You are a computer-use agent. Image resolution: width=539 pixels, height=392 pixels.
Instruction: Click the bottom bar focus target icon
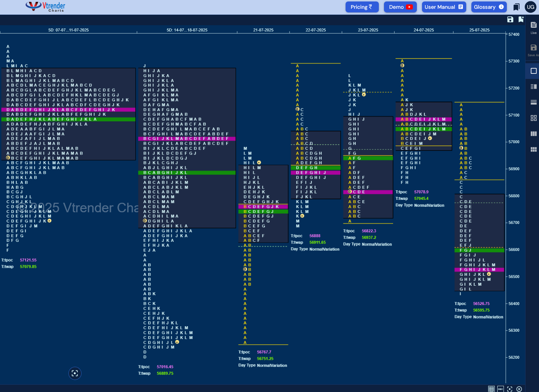(510, 389)
